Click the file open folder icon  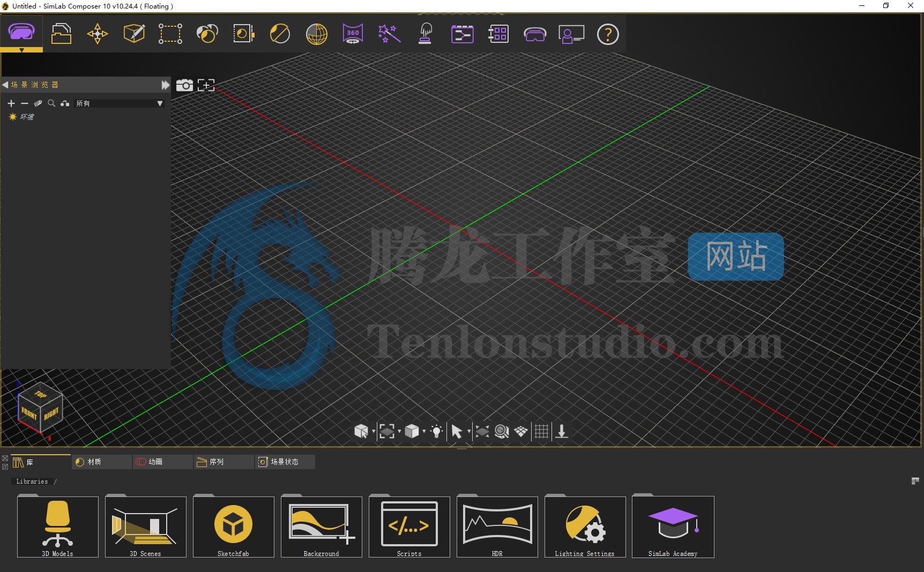pyautogui.click(x=61, y=34)
